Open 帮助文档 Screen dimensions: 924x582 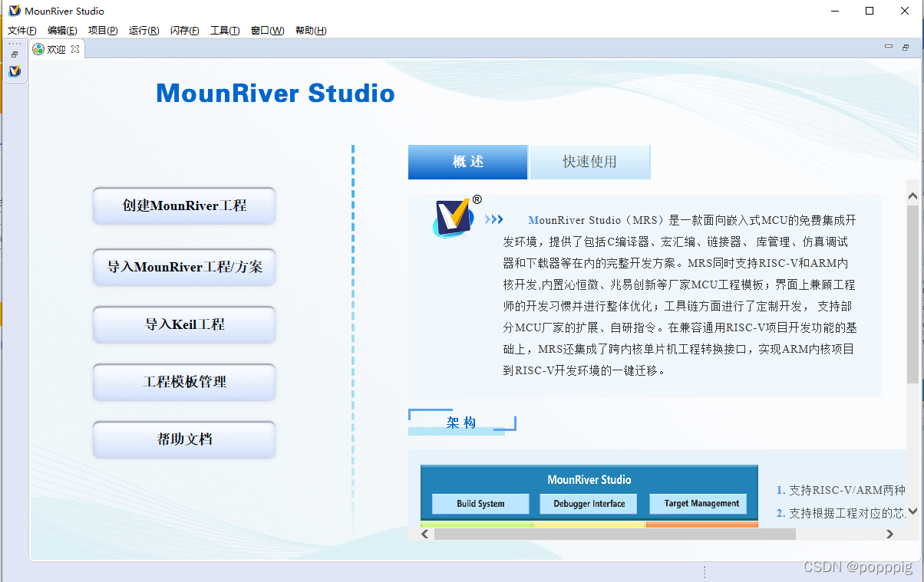184,439
